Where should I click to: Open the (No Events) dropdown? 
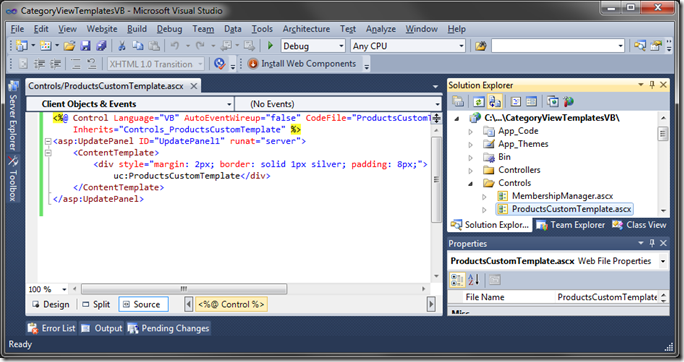click(x=437, y=104)
